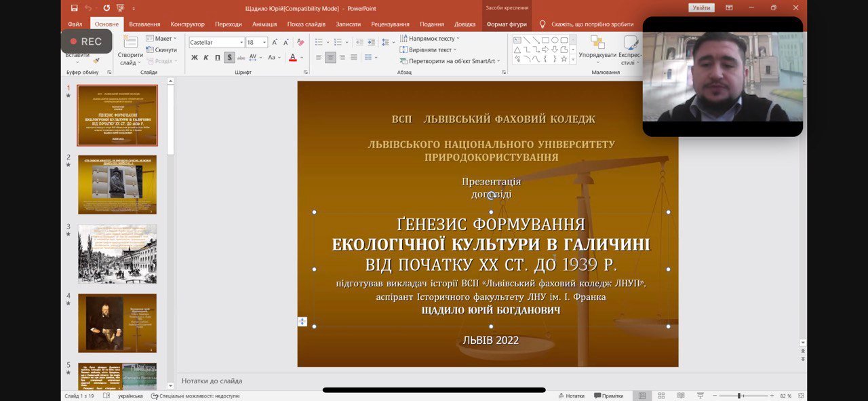Toggle bold formatting (Ж) in the ribbon
This screenshot has width=868, height=401.
pyautogui.click(x=195, y=58)
